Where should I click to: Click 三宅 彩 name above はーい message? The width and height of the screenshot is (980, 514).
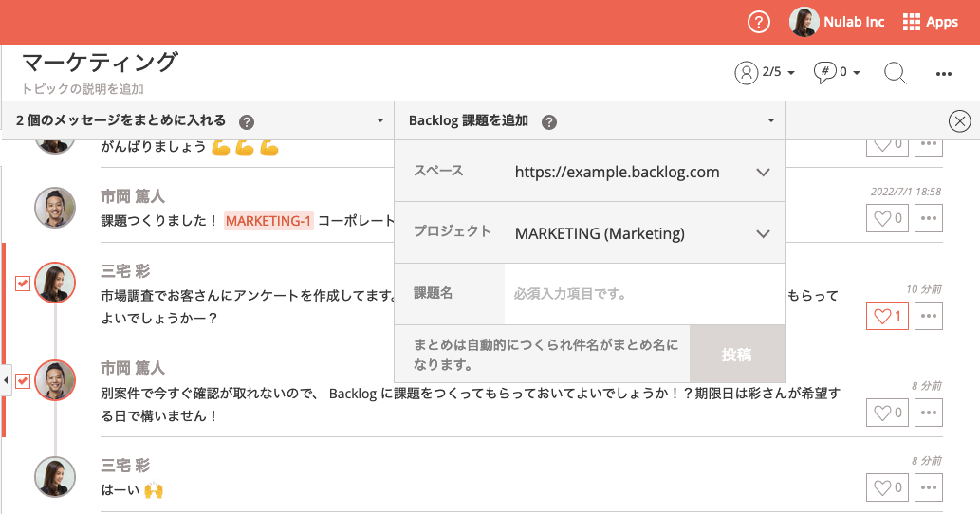click(x=125, y=466)
